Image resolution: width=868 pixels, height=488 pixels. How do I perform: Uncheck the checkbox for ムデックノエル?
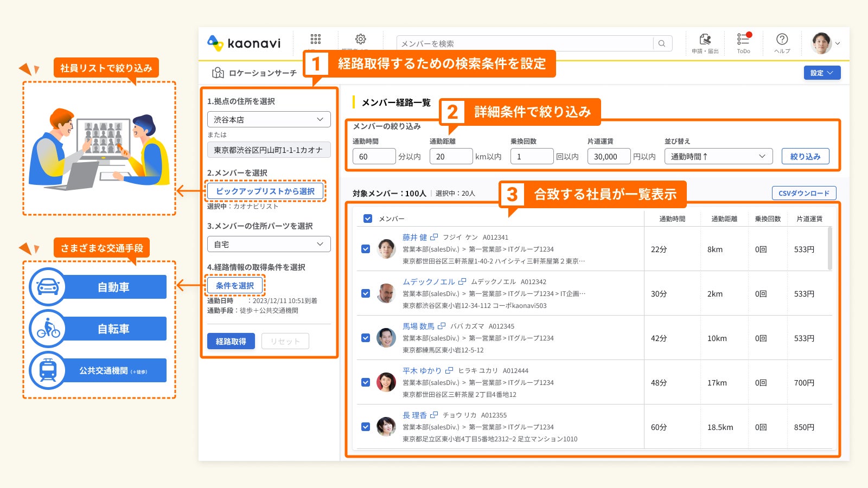click(366, 293)
